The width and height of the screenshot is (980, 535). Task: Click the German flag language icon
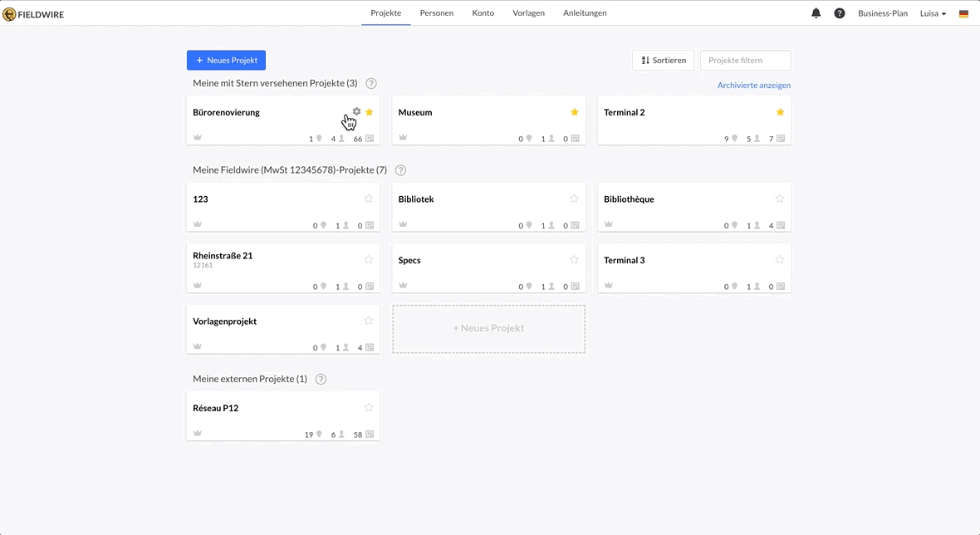click(x=963, y=13)
